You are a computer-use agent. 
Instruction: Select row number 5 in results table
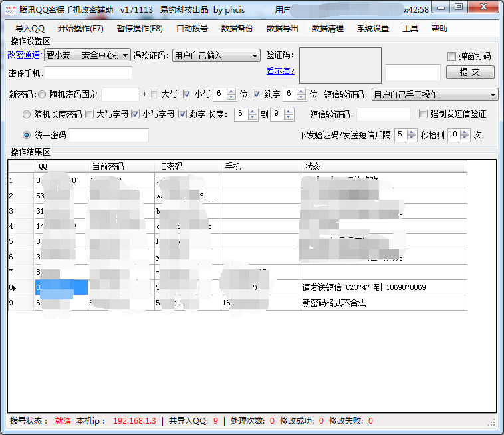click(21, 241)
